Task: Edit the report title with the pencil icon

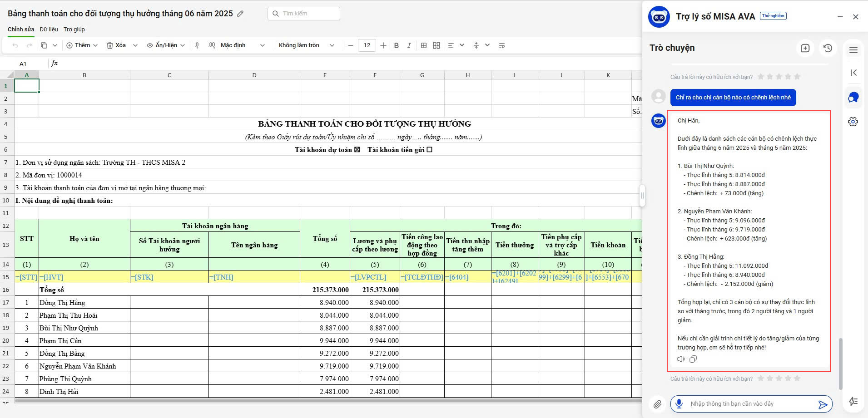Action: pos(241,14)
